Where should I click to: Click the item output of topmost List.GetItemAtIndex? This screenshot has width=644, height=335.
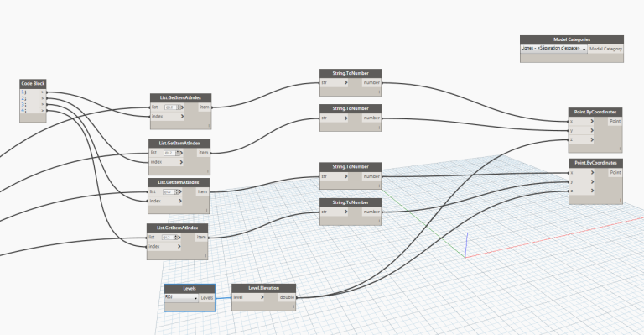205,107
